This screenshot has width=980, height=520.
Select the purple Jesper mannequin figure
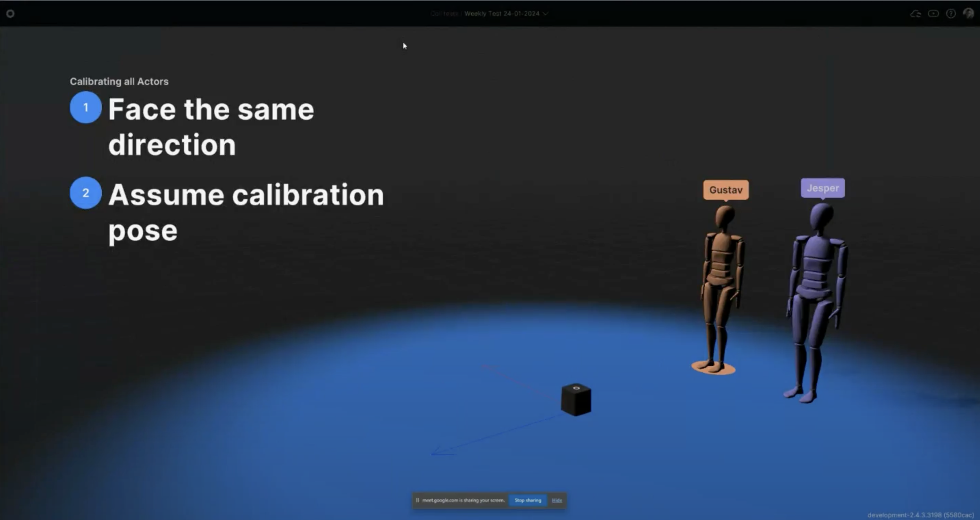click(816, 303)
